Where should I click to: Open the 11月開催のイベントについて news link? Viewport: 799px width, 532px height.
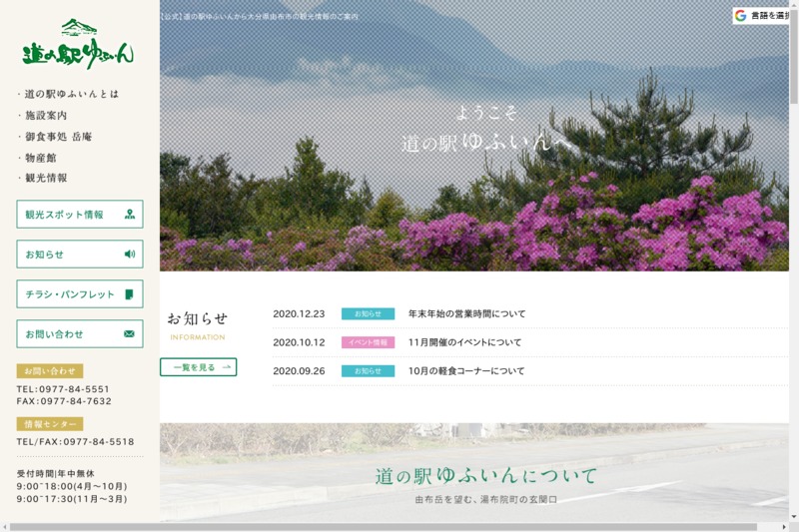pos(464,342)
